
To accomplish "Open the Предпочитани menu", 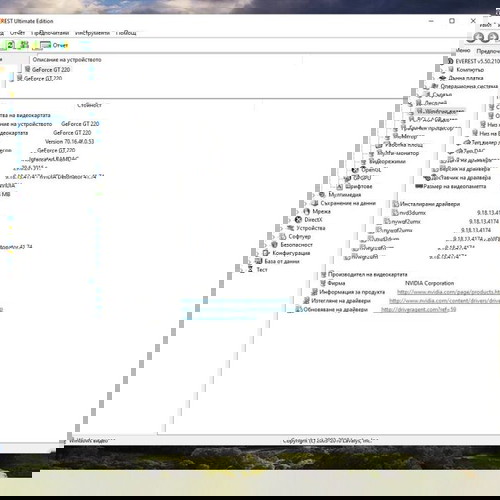I will click(50, 33).
